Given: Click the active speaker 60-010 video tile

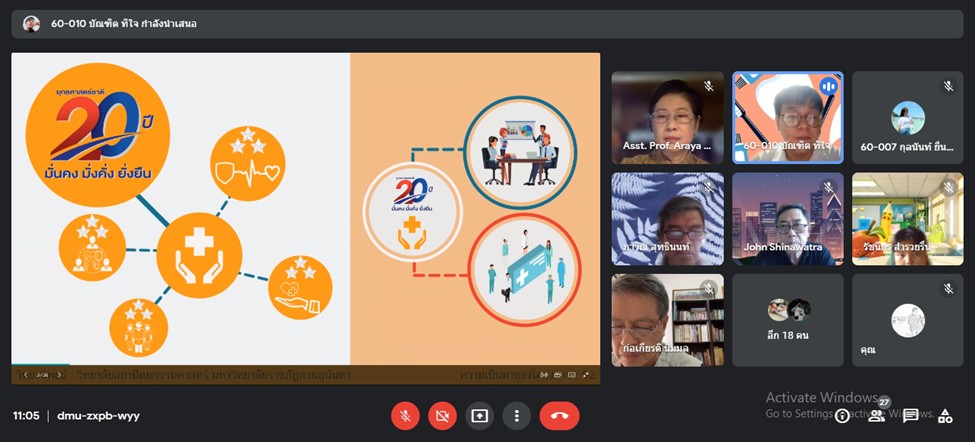Looking at the screenshot, I should [x=787, y=117].
